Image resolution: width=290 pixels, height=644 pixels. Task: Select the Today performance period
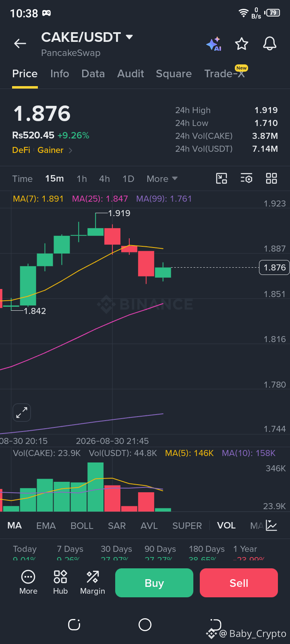click(25, 549)
